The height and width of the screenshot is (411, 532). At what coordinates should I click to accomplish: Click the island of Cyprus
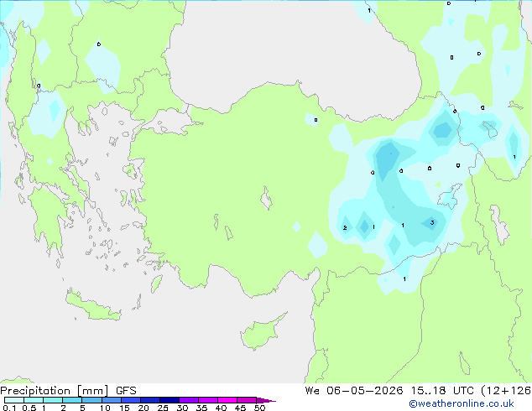point(262,331)
